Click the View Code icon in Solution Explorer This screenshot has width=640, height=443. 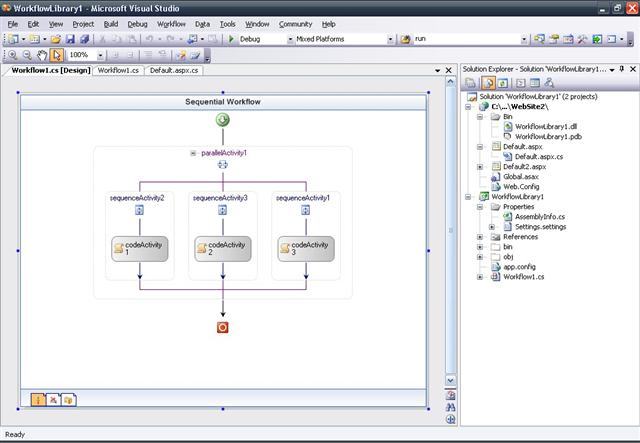tap(520, 83)
